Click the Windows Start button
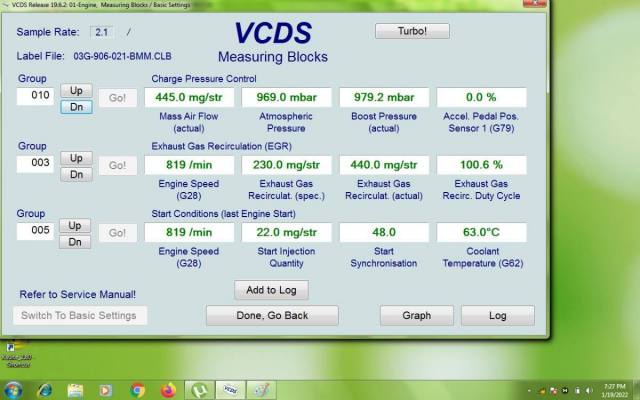 [14, 389]
